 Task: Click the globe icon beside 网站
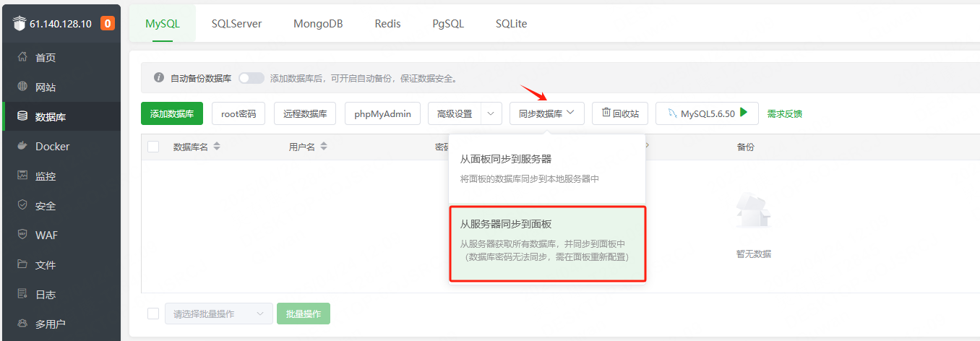coord(22,87)
